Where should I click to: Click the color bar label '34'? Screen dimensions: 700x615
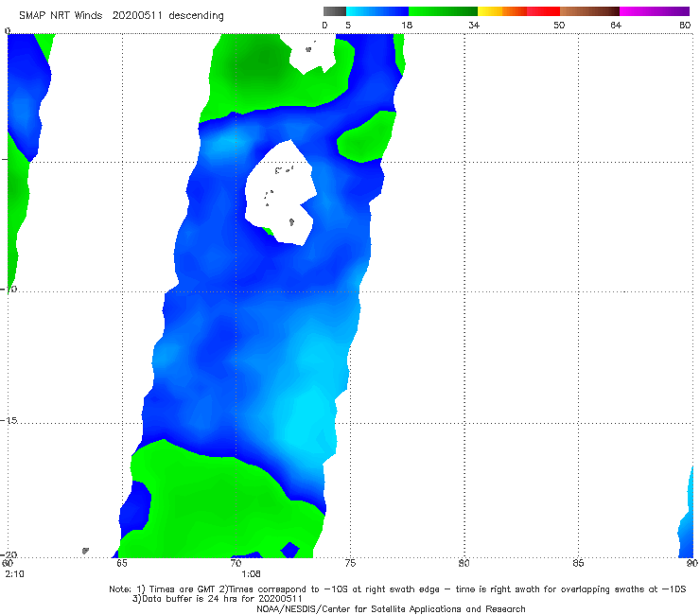pos(474,26)
